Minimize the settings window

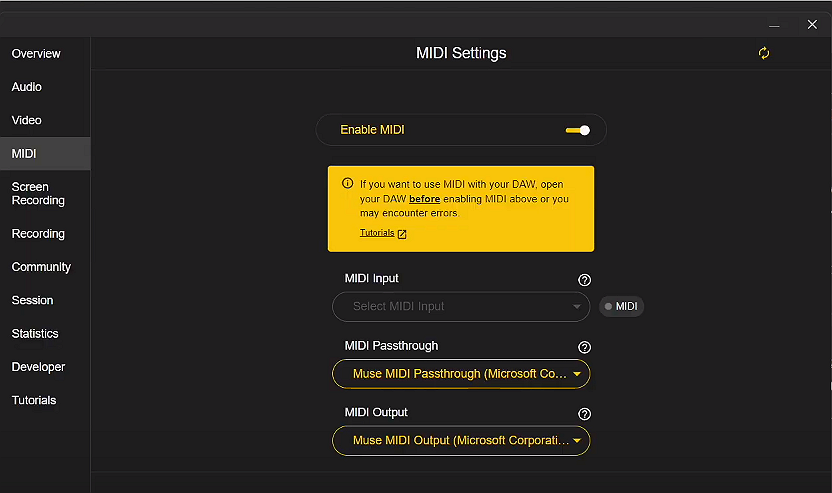pos(774,25)
